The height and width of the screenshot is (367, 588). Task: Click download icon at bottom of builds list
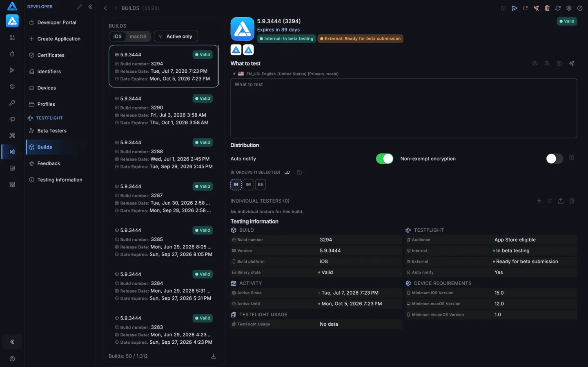click(x=213, y=356)
